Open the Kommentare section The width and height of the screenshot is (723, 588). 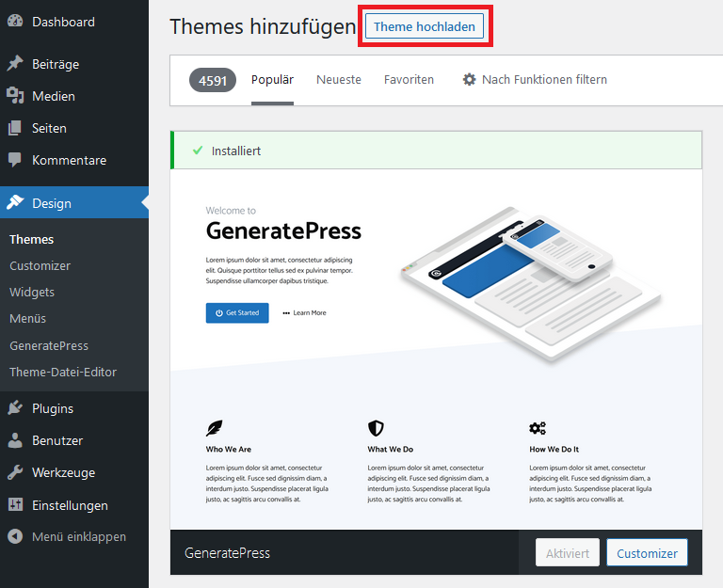coord(74,160)
